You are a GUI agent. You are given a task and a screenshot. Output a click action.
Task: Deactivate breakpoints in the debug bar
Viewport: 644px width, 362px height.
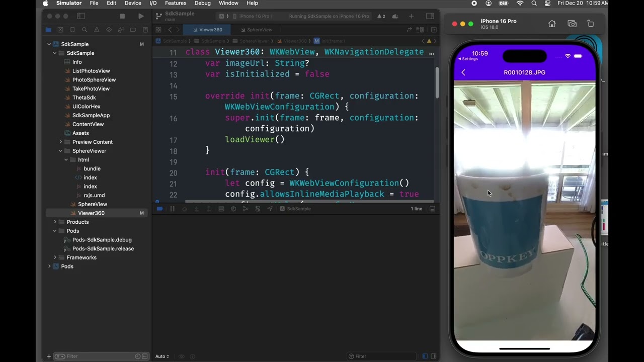coord(160,209)
